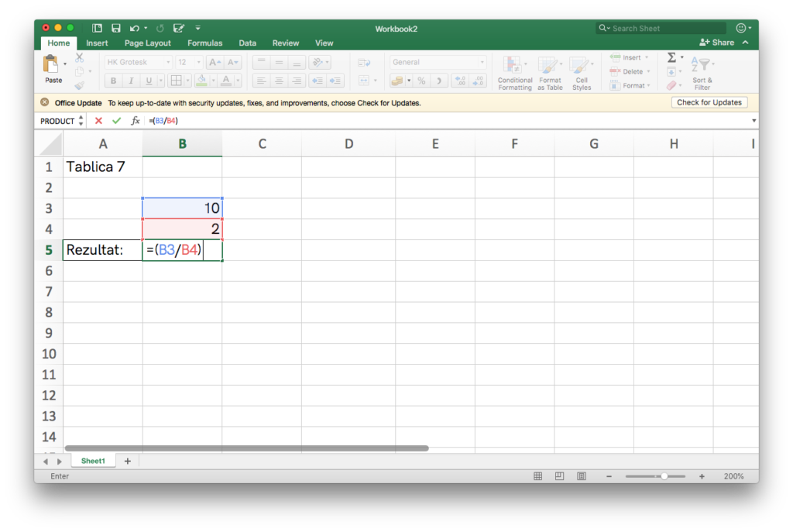Toggle italic formatting
This screenshot has width=793, height=532.
pyautogui.click(x=130, y=81)
